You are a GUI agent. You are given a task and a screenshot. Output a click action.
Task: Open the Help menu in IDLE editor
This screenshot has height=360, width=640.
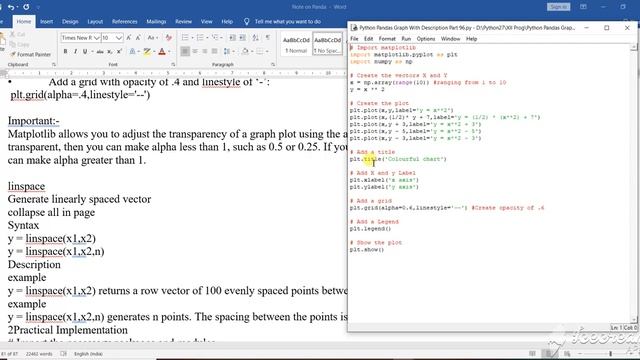tap(471, 39)
